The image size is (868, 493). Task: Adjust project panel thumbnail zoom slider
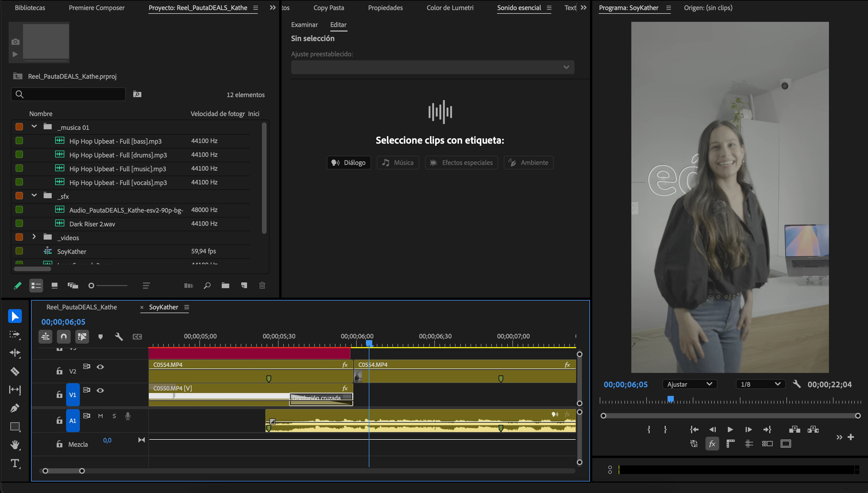coord(91,286)
